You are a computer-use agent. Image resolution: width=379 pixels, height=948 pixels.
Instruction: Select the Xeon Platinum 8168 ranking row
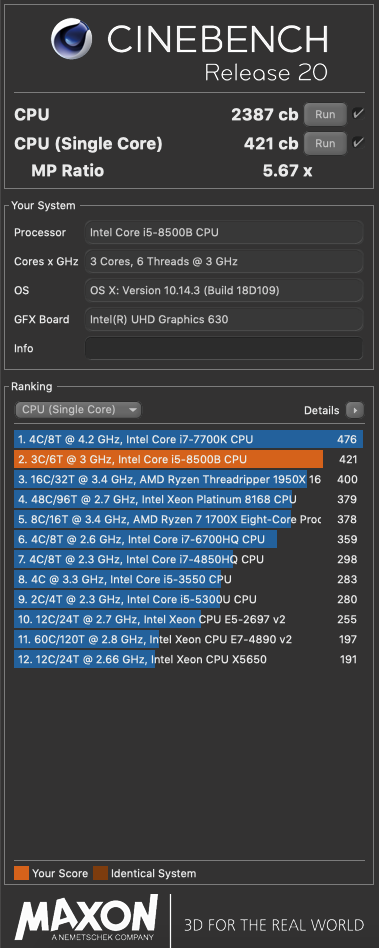point(189,499)
